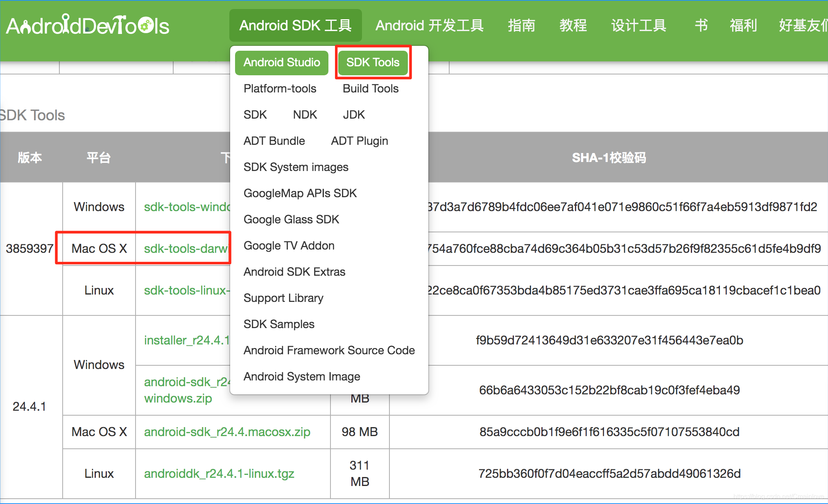Choose Build Tools menu entry
The image size is (828, 504).
click(371, 89)
